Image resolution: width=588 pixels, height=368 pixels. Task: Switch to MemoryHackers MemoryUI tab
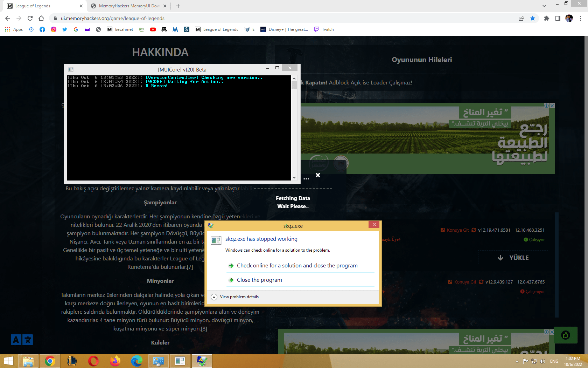click(x=129, y=6)
